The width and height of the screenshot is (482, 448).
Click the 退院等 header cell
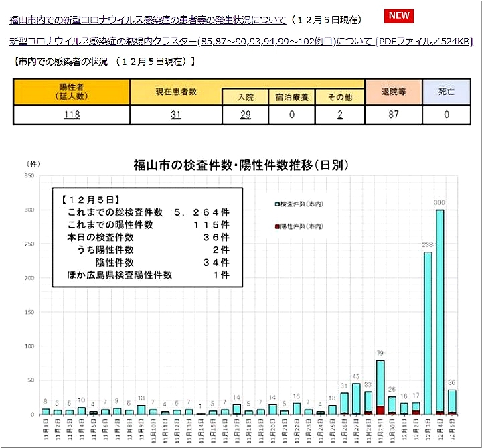point(393,92)
